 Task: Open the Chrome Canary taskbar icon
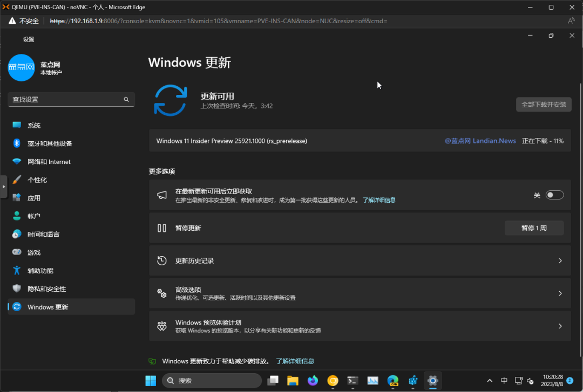tap(333, 381)
